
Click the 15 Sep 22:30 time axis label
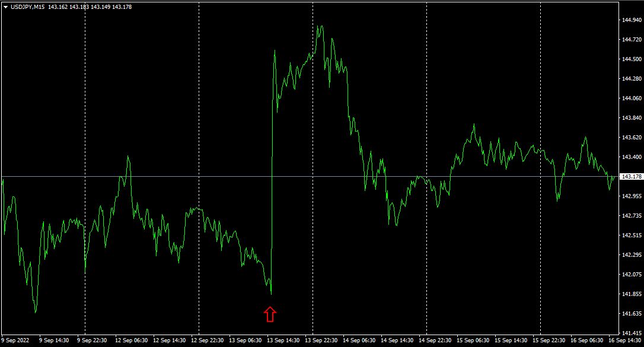[x=549, y=340]
